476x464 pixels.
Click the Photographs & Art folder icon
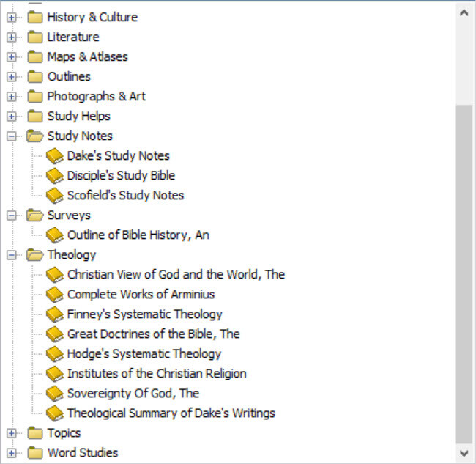(x=35, y=96)
